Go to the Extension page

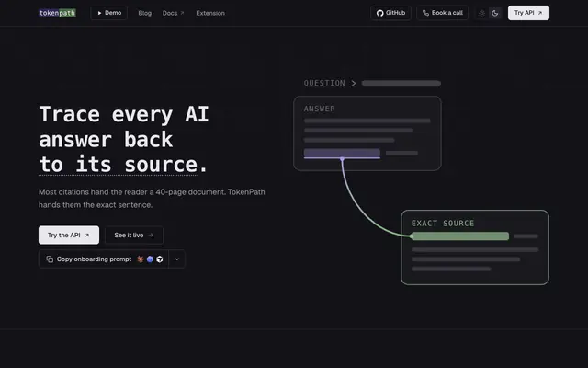click(210, 13)
